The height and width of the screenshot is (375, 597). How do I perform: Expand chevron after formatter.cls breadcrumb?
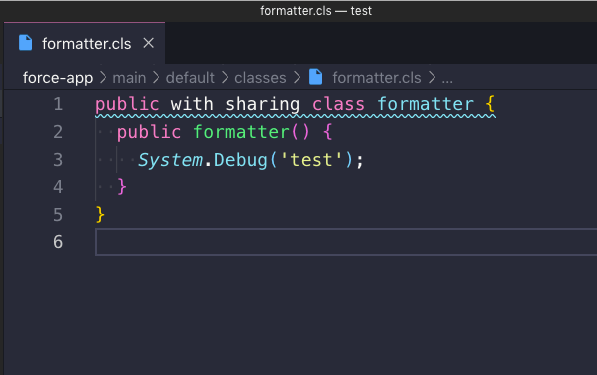[431, 78]
